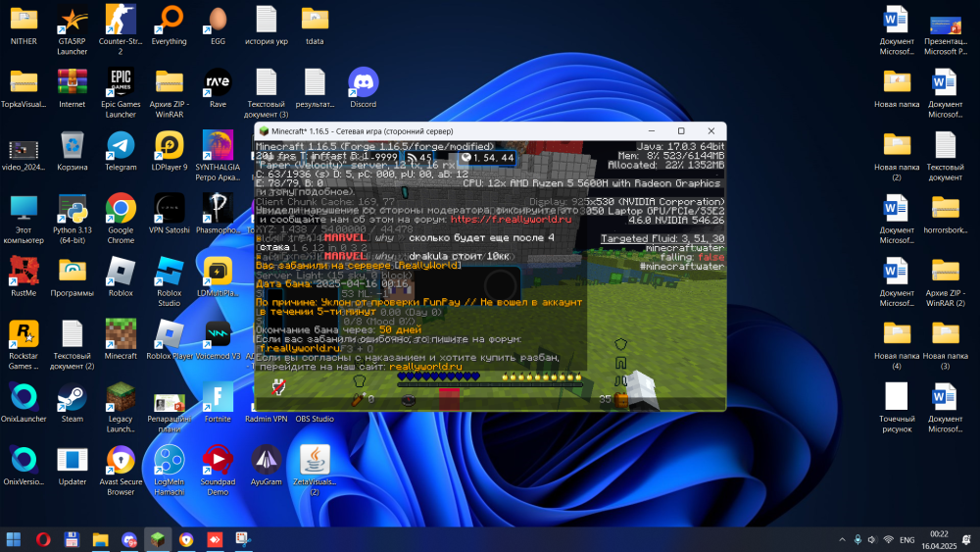Select the NITHER folder icon
Screen dimensions: 980x552
coord(24,25)
